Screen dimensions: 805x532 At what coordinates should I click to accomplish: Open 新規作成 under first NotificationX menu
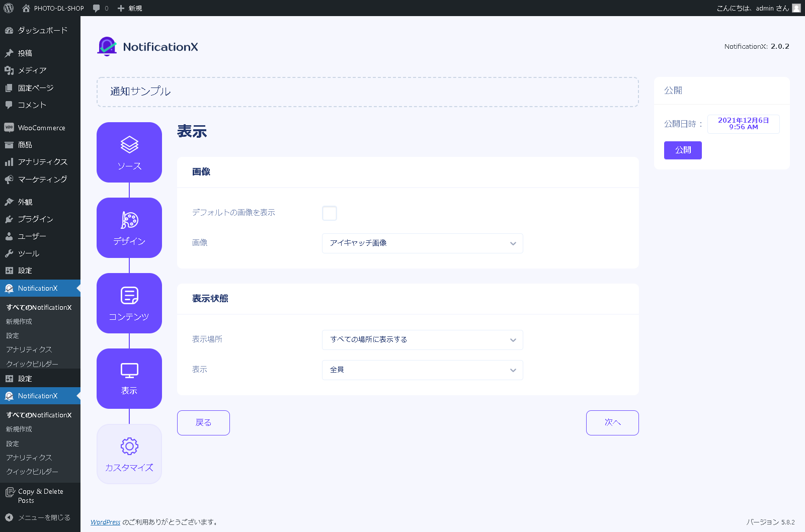pos(19,321)
